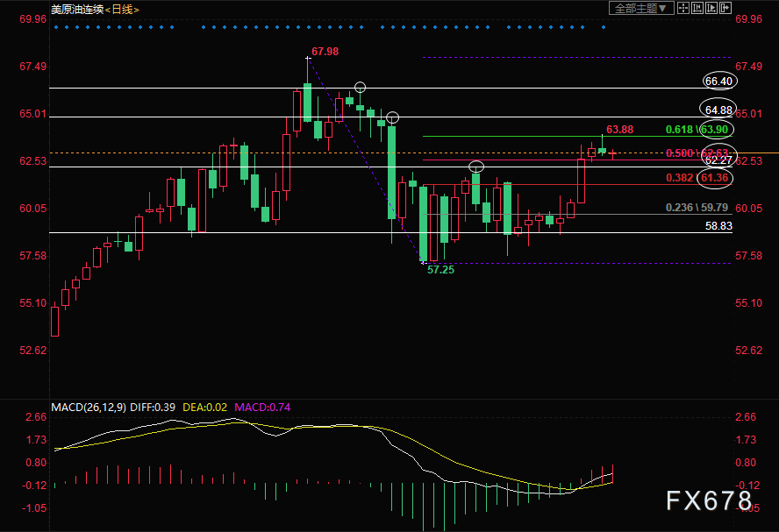Click the purple MACD:0.74 value label

268,407
